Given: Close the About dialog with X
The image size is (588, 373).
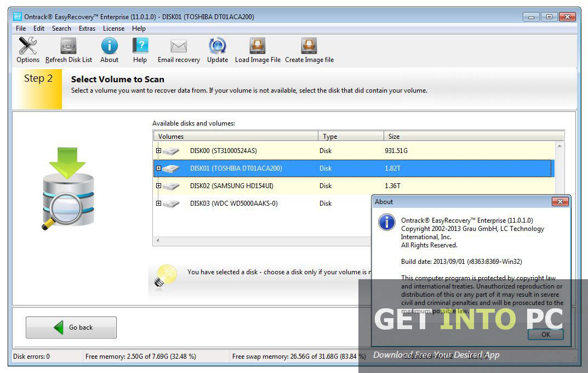Looking at the screenshot, I should click(560, 201).
